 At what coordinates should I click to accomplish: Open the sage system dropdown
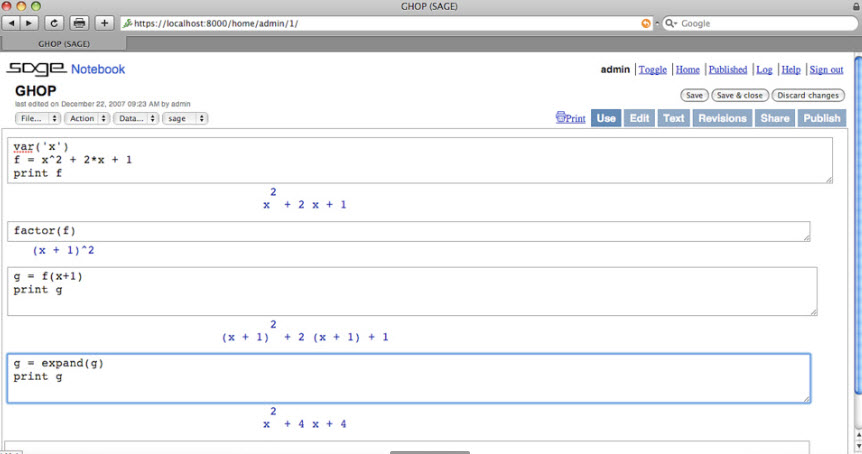[185, 118]
